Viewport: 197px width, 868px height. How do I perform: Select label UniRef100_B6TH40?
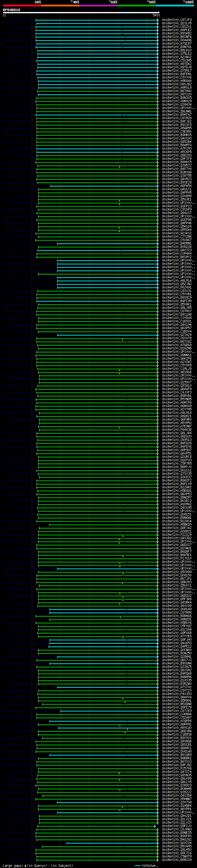[177, 91]
